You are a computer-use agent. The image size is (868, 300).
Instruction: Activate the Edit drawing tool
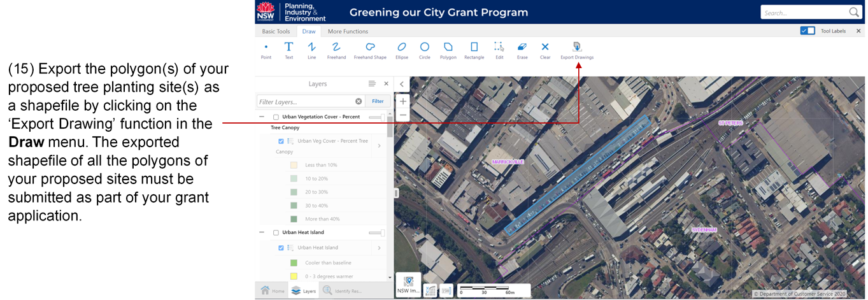click(x=499, y=50)
